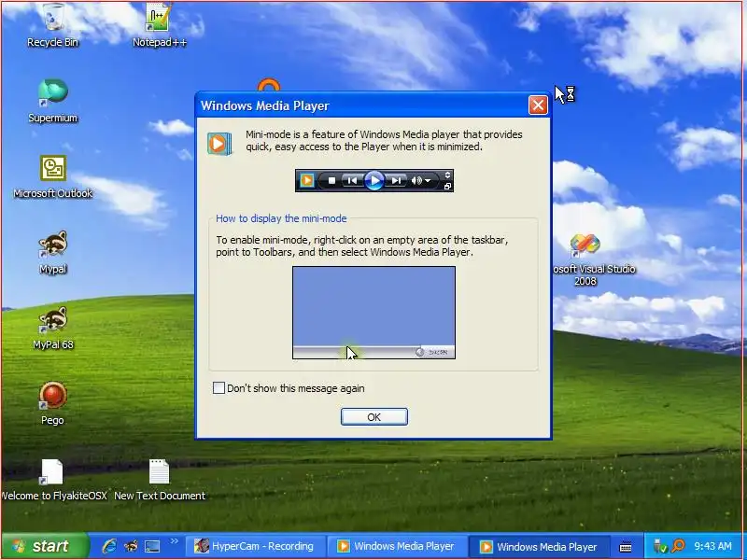
Task: Click the orange magnifier tray icon
Action: [x=678, y=546]
